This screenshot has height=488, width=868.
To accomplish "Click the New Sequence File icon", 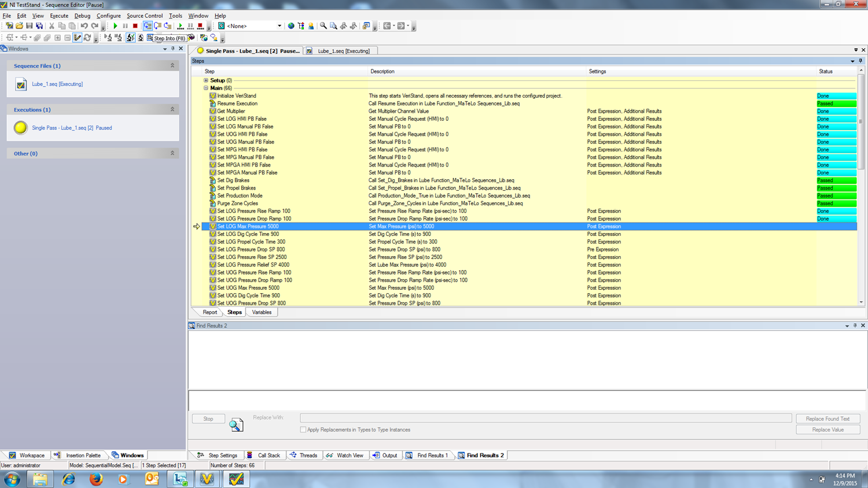I will [x=9, y=26].
